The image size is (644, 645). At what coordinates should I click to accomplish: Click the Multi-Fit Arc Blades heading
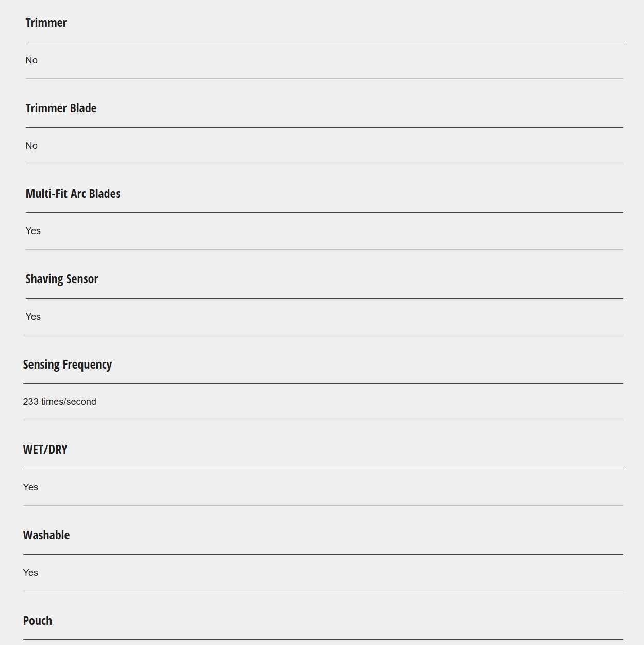click(73, 194)
